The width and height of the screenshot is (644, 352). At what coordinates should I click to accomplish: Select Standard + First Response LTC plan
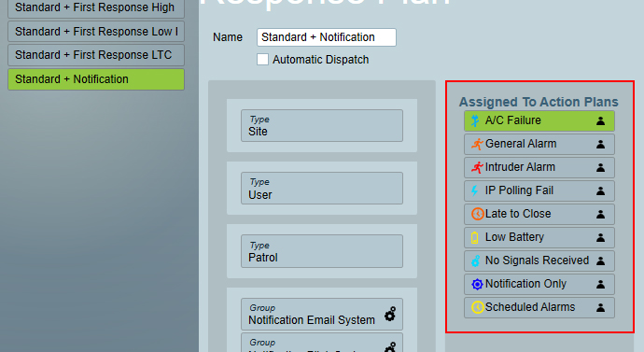[x=96, y=55]
